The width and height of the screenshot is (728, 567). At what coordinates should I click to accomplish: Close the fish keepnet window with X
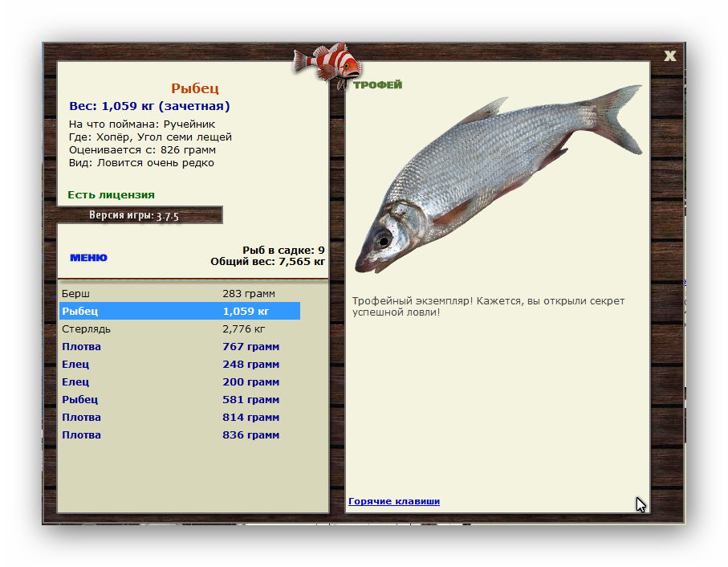tap(669, 55)
